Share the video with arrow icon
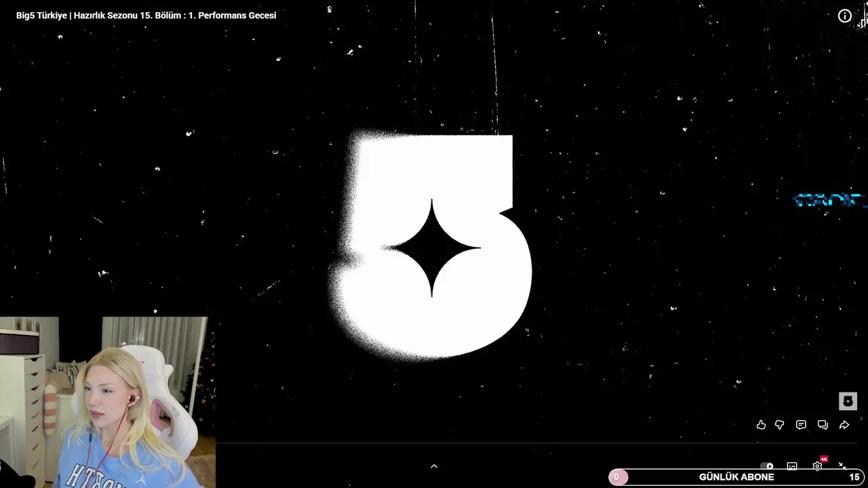 tap(844, 425)
